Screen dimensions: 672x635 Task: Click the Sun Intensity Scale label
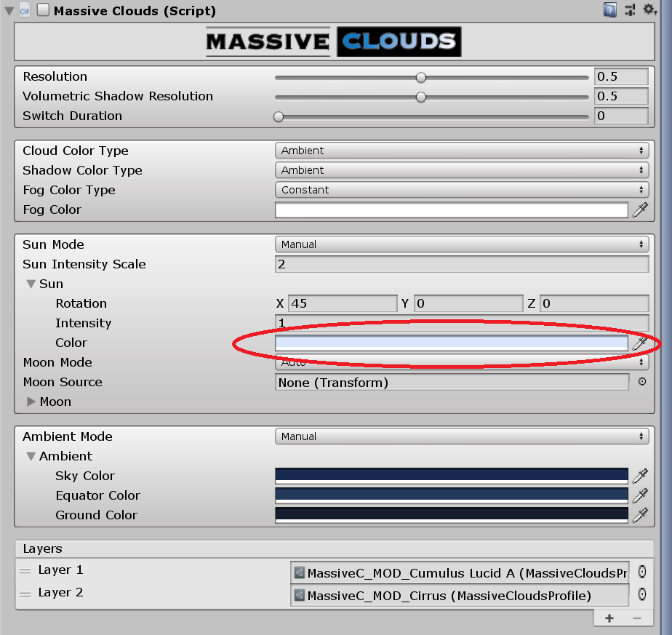click(84, 264)
